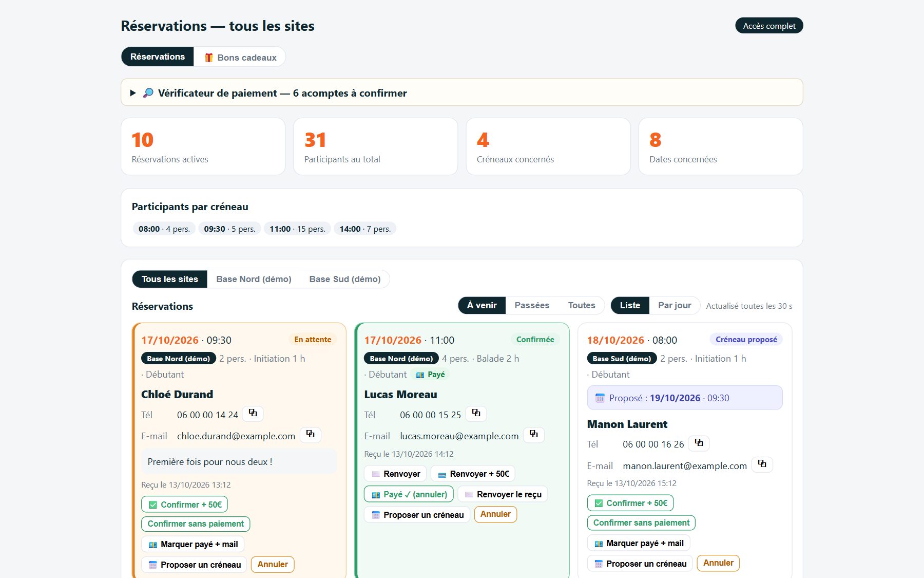The width and height of the screenshot is (924, 578).
Task: Show Toutes reservations
Action: tap(582, 305)
